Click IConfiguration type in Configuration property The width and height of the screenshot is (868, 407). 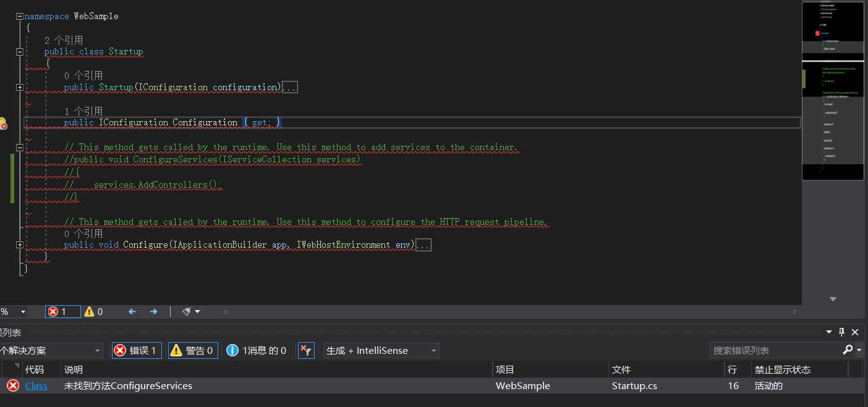[x=134, y=122]
